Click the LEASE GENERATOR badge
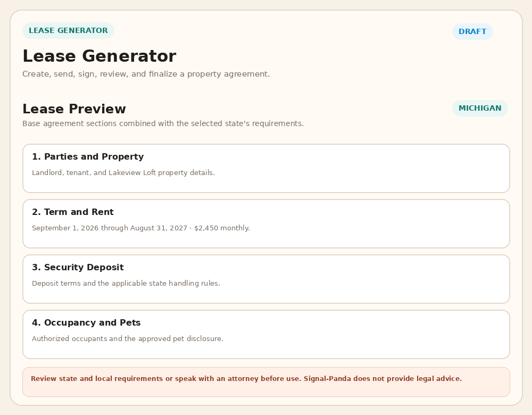This screenshot has width=532, height=415. click(x=68, y=30)
